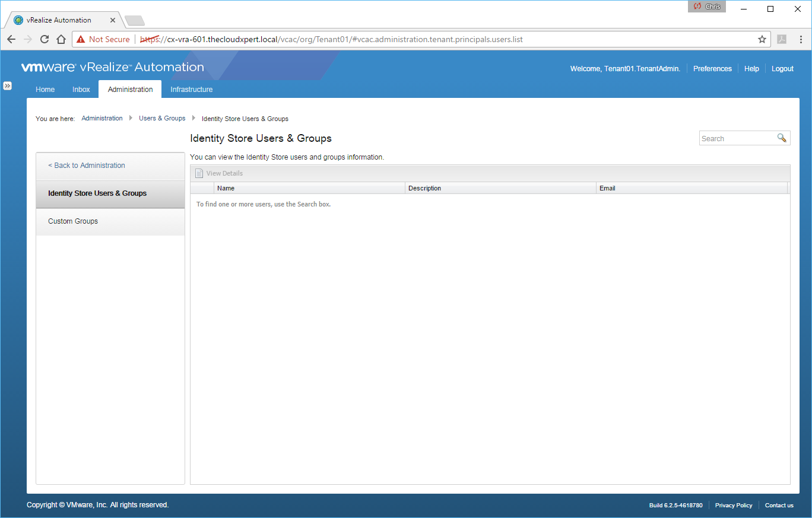Click into the Search input field

pos(737,138)
